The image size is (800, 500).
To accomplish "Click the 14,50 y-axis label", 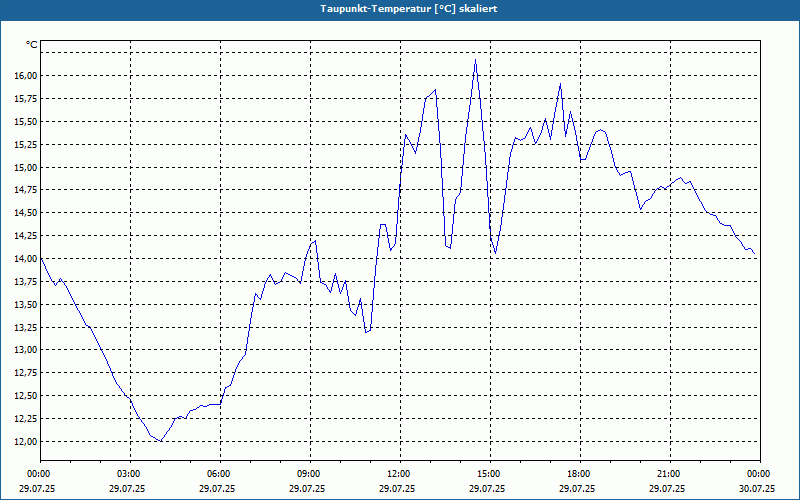I will coord(25,213).
